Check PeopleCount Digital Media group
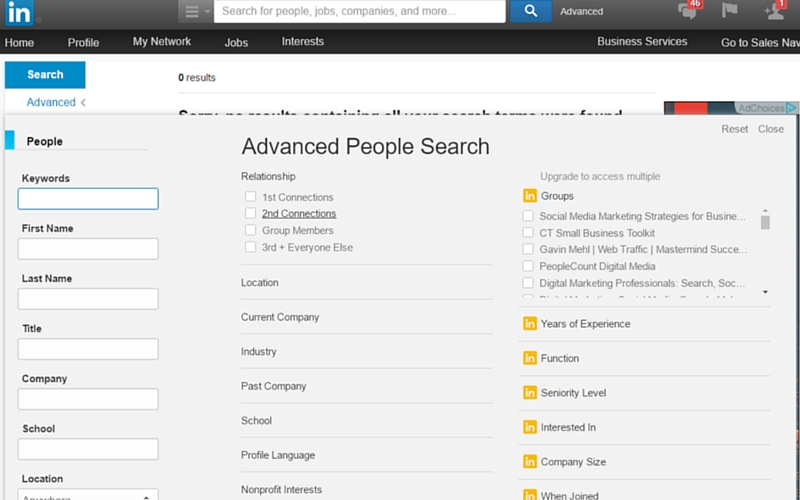Screen dimensions: 800x500 (528, 266)
